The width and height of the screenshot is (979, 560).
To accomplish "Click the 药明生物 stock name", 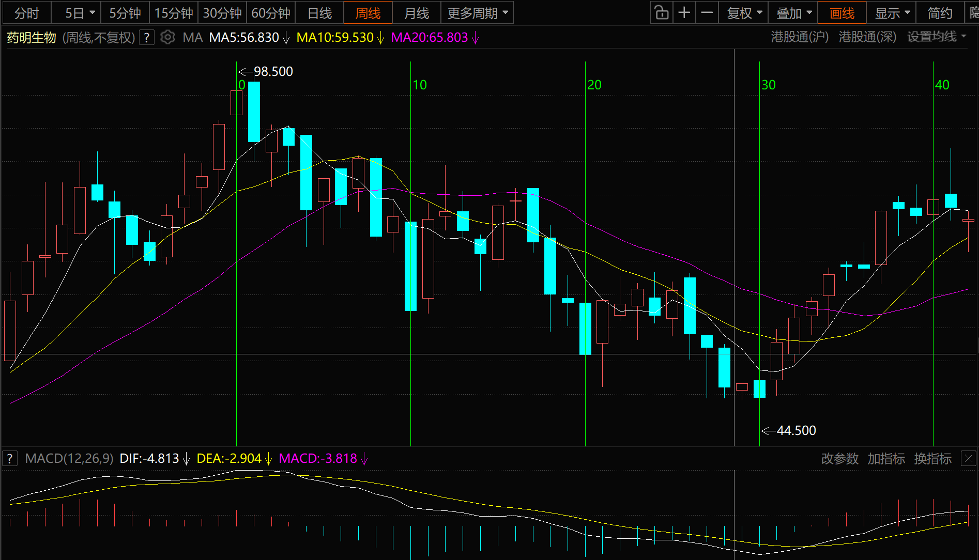I will point(32,38).
